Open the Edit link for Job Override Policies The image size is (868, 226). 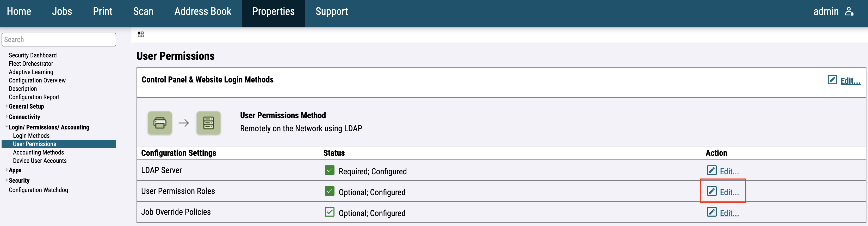(x=729, y=213)
